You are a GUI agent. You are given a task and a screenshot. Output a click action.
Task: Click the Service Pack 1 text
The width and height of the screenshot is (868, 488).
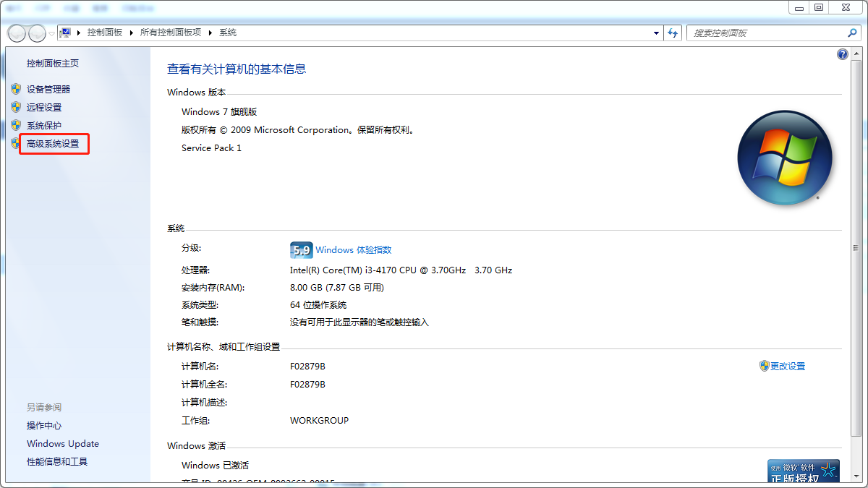click(211, 148)
